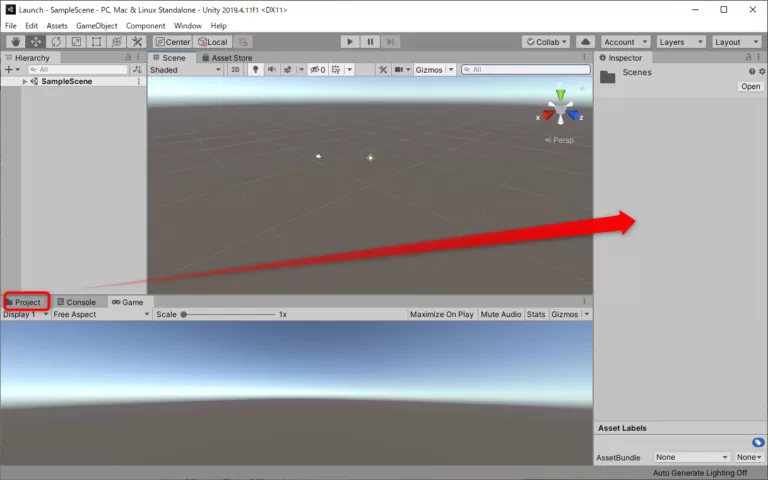This screenshot has width=768, height=480.
Task: Toggle scene effects button
Action: 288,70
